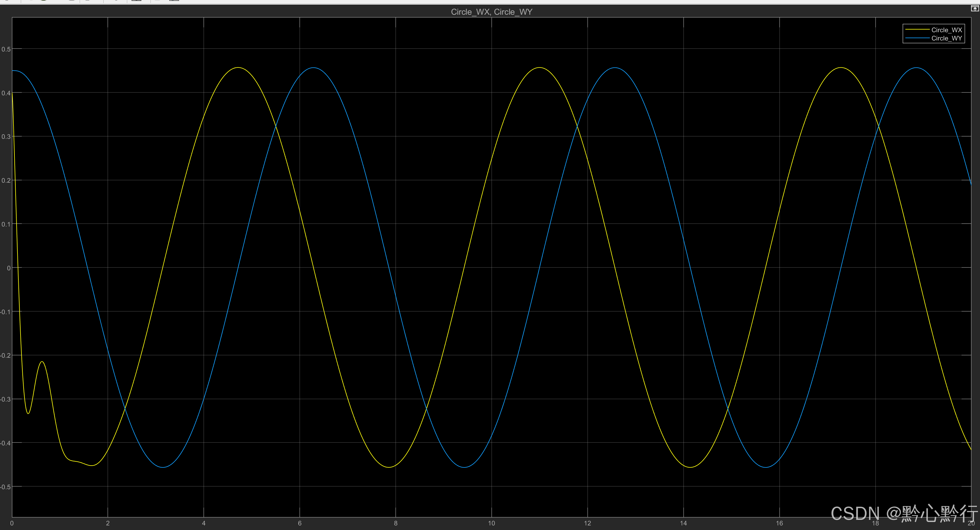Image resolution: width=980 pixels, height=530 pixels.
Task: Click y-axis tick label -0.5
Action: tap(5, 487)
